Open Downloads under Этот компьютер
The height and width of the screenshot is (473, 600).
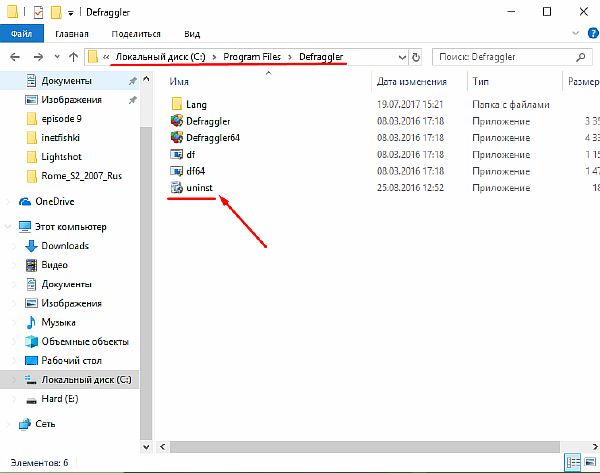[x=64, y=246]
